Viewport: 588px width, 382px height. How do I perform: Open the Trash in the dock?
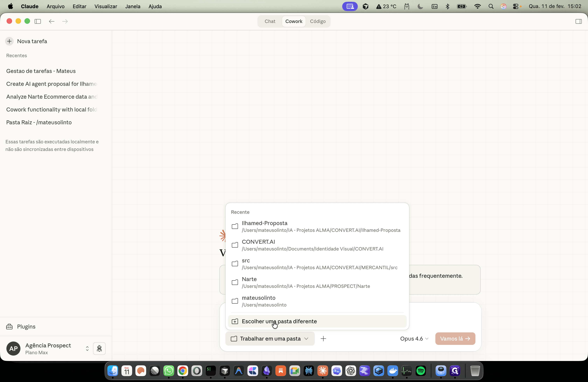tap(475, 371)
